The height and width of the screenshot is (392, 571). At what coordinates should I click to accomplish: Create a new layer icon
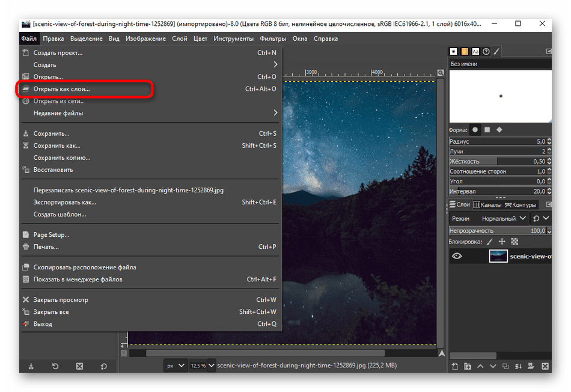point(455,366)
